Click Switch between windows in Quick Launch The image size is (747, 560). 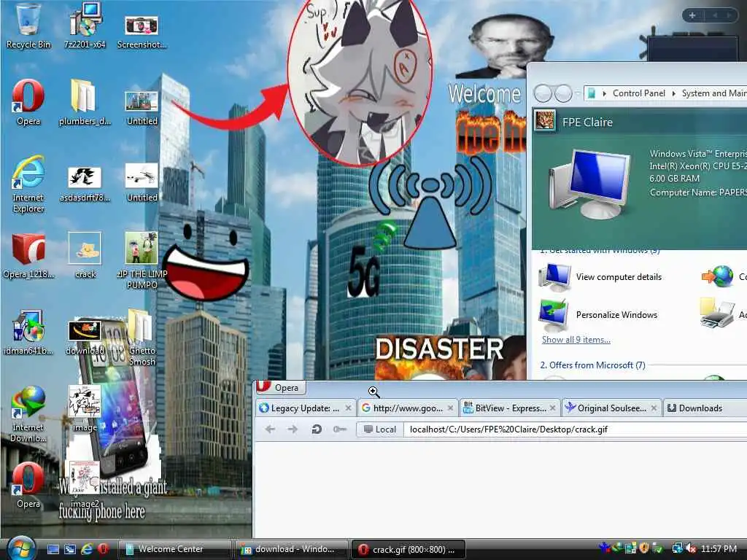coord(70,549)
